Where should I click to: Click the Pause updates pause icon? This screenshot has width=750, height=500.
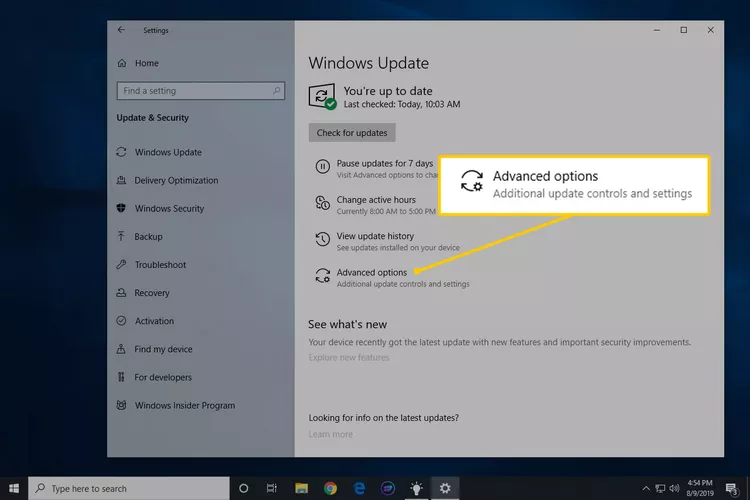click(x=322, y=167)
